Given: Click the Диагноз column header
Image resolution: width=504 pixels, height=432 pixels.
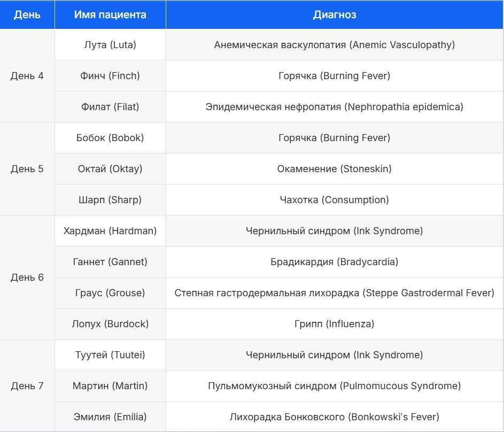Looking at the screenshot, I should [335, 14].
